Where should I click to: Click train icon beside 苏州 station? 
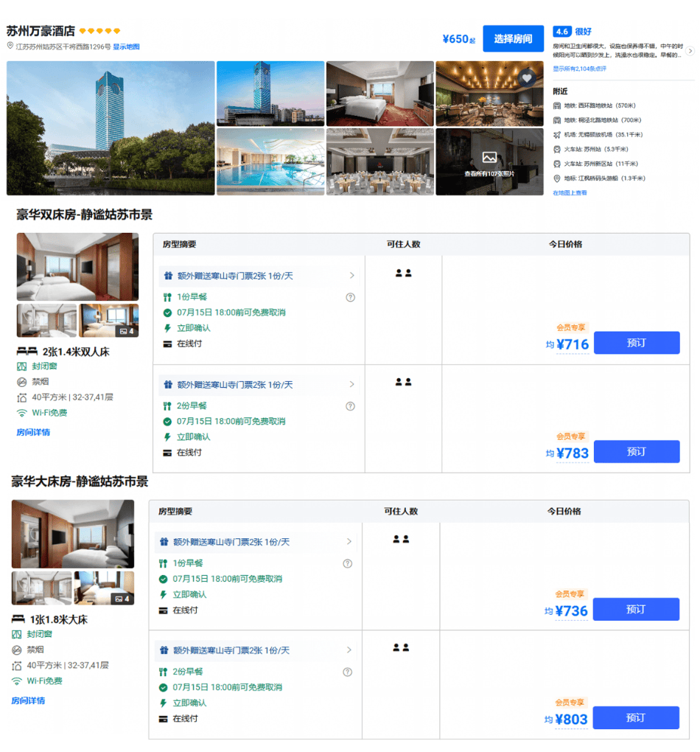(556, 149)
